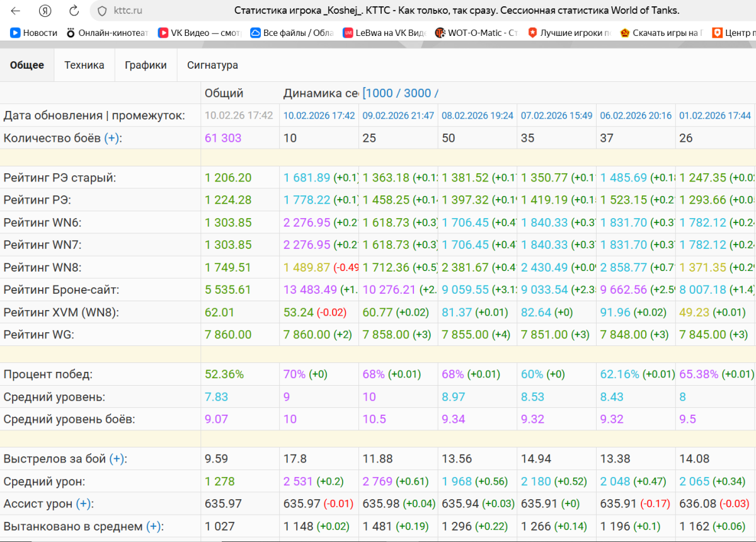Screen dimensions: 756x542
Task: Open the Лучшие игроки bookmark
Action: tap(570, 33)
